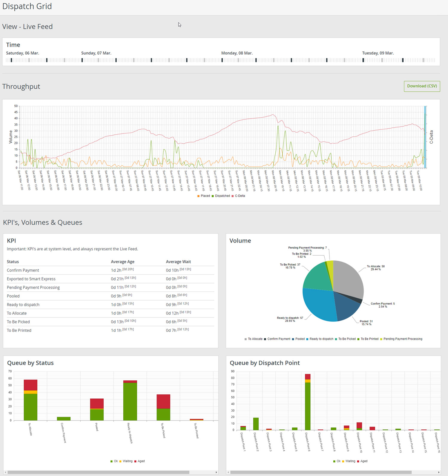Select 'Monday, 08 Mar.' on the Time strip

(x=237, y=53)
